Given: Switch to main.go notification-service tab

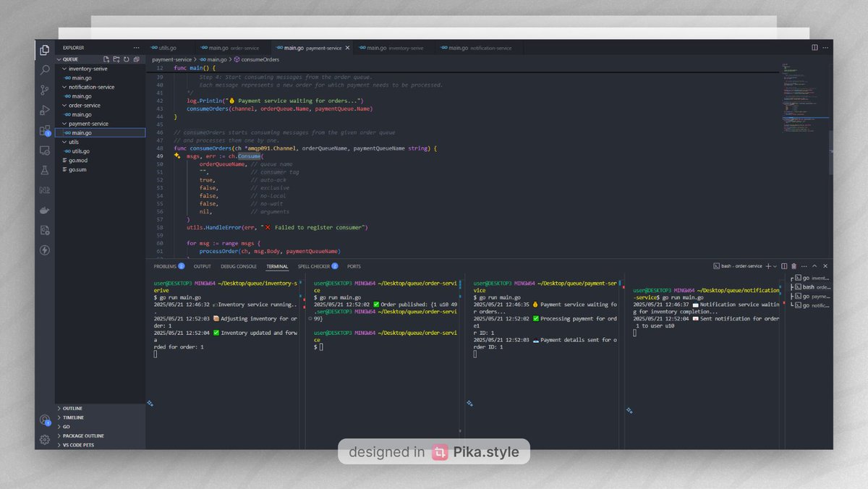Looking at the screenshot, I should 480,48.
